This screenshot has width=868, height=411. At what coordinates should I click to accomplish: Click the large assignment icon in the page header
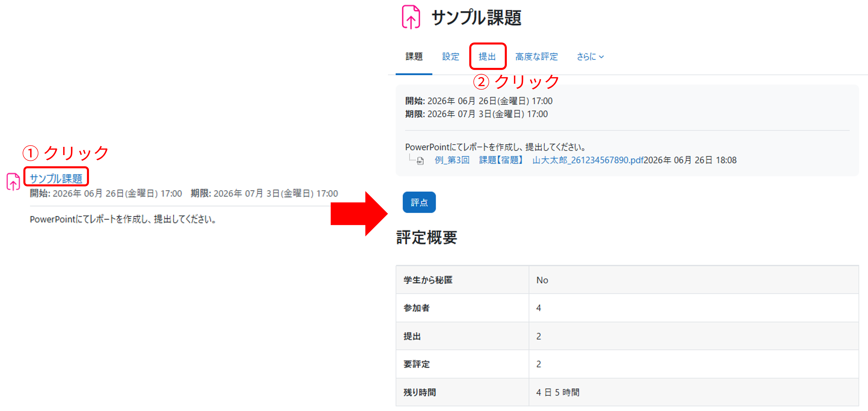coord(411,17)
